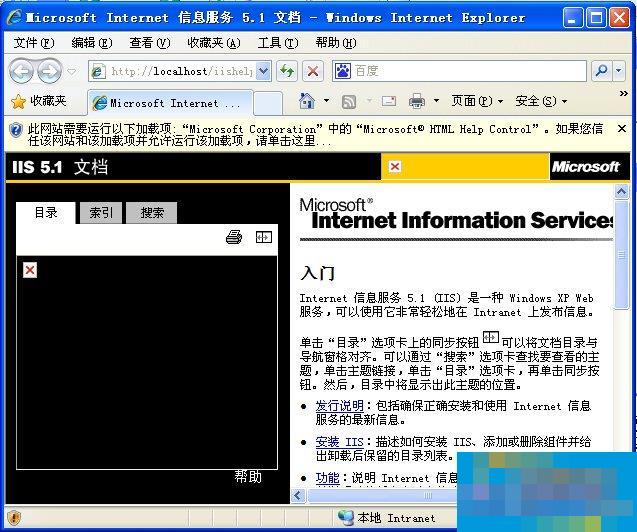This screenshot has width=637, height=532.
Task: Click the 帮助 link below contents pane
Action: (x=248, y=476)
